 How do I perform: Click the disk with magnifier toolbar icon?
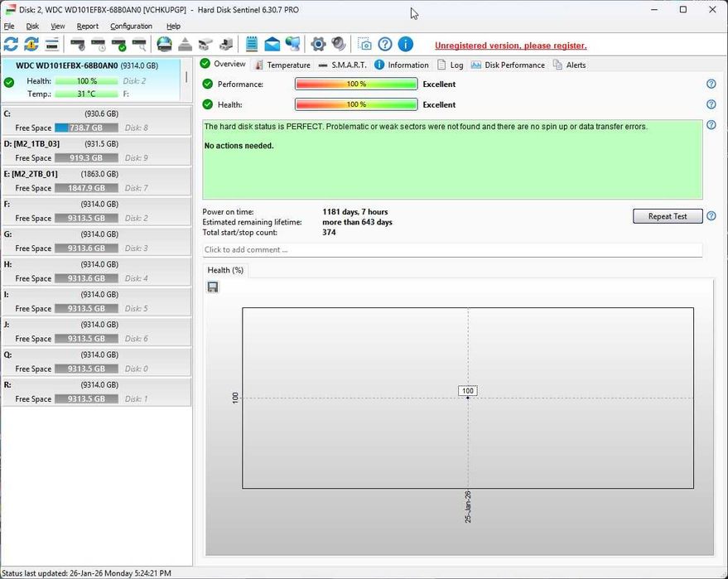[x=139, y=45]
